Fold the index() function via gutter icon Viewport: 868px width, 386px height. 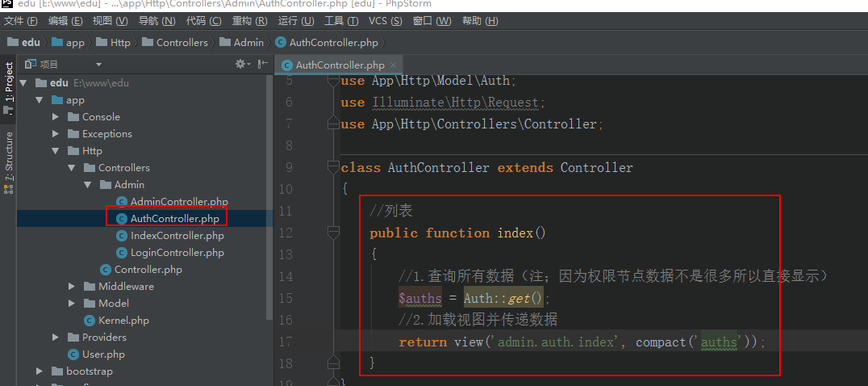pos(332,233)
